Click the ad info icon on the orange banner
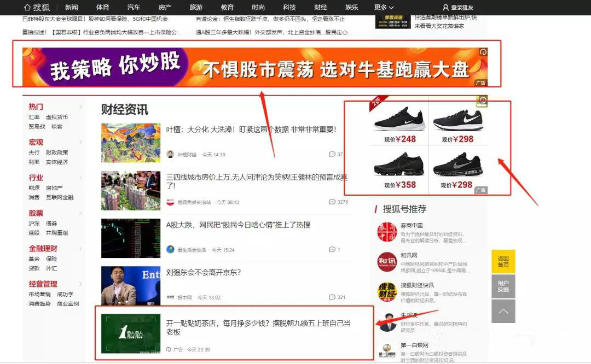This screenshot has width=591, height=364. coord(482,52)
